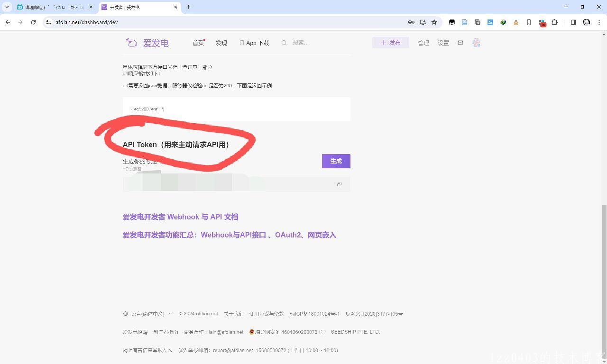Click the install app icon in address bar
This screenshot has height=364, width=607.
pos(423,22)
